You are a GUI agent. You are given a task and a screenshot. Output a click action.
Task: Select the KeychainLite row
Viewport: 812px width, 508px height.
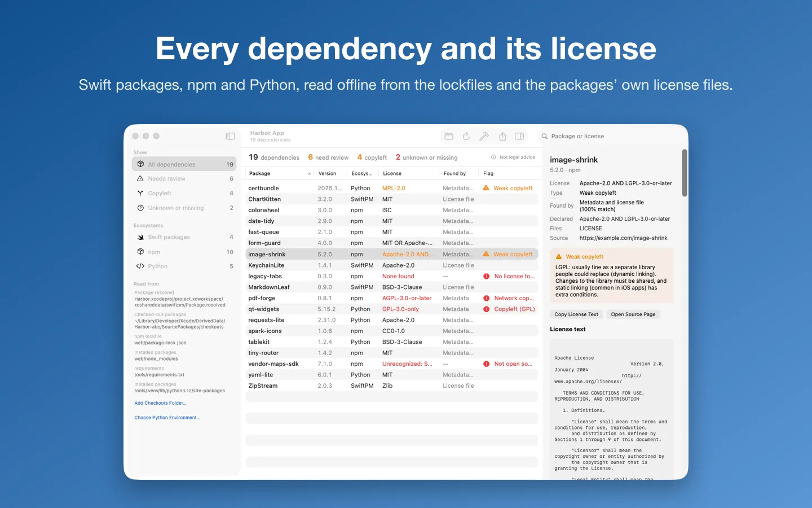[x=392, y=265]
